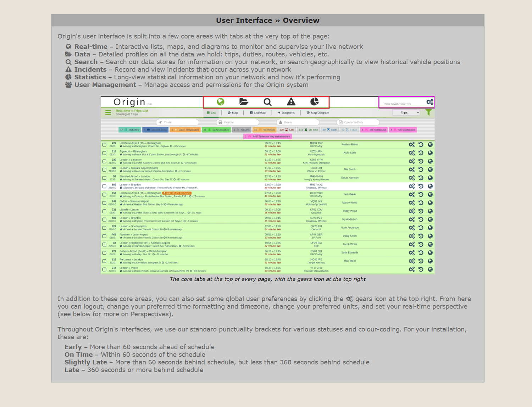Click the Operator/Duty filter input field

point(358,122)
